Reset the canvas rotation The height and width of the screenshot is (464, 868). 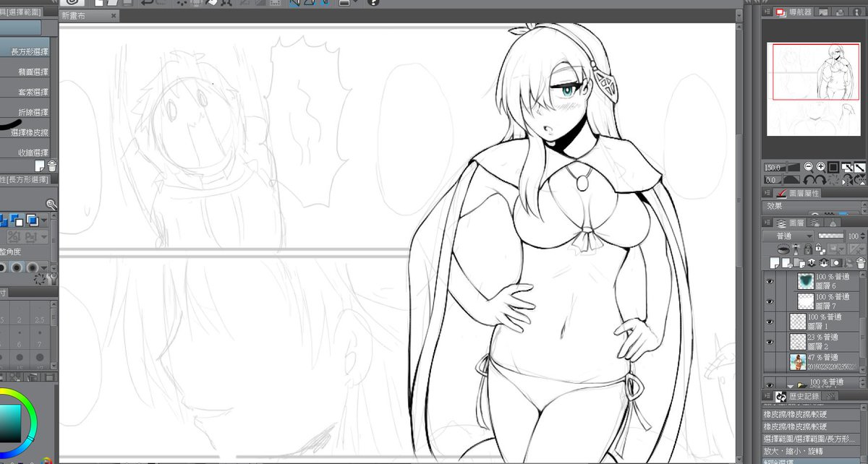pos(835,179)
